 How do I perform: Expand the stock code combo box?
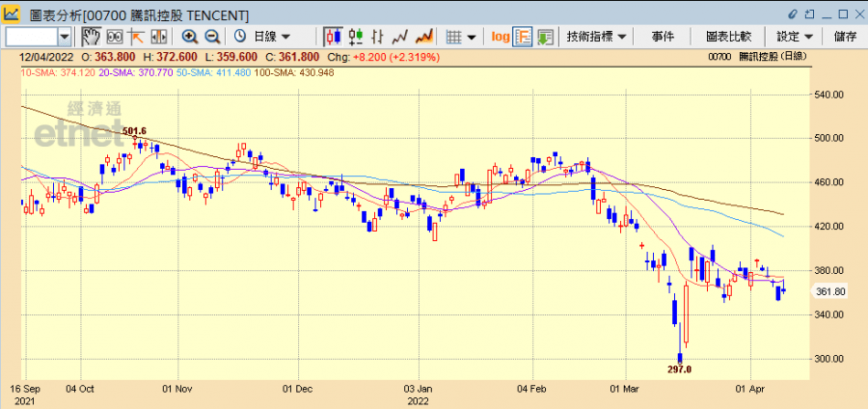tap(65, 37)
